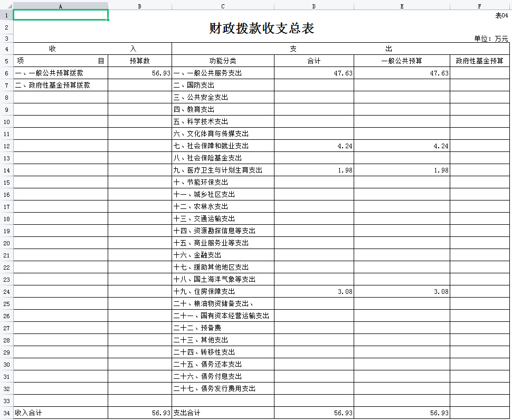The width and height of the screenshot is (512, 420).
Task: Click cell 十二、农林水支出
Action: pyautogui.click(x=223, y=207)
